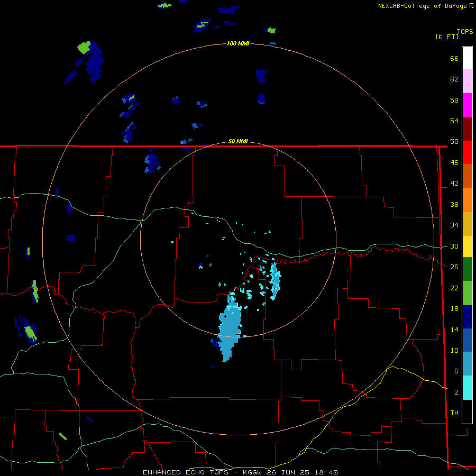Click the 18 legend value label
476x476 pixels.
pos(454,309)
